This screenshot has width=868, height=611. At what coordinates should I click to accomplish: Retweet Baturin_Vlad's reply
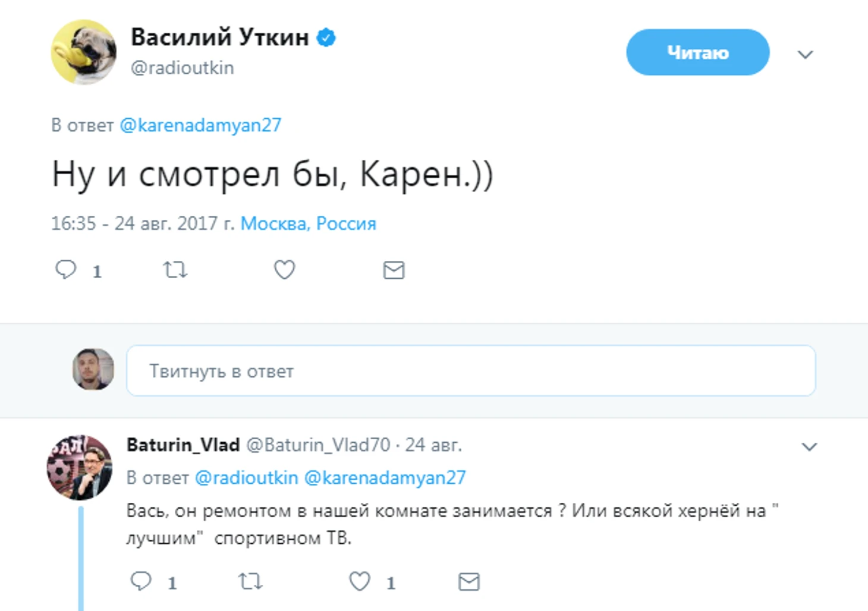click(x=250, y=581)
